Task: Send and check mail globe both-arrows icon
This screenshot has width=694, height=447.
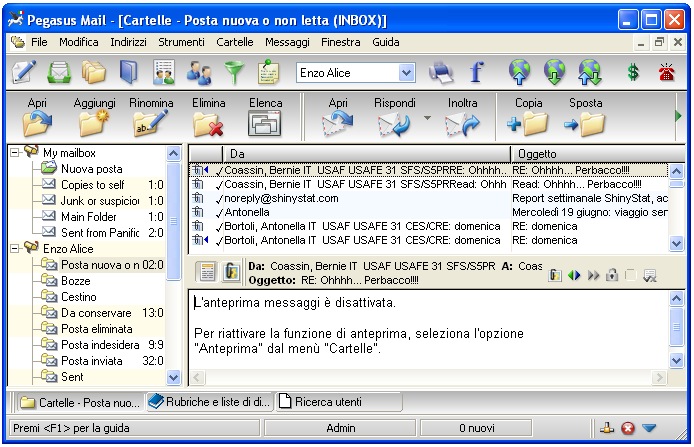Action: pyautogui.click(x=590, y=72)
